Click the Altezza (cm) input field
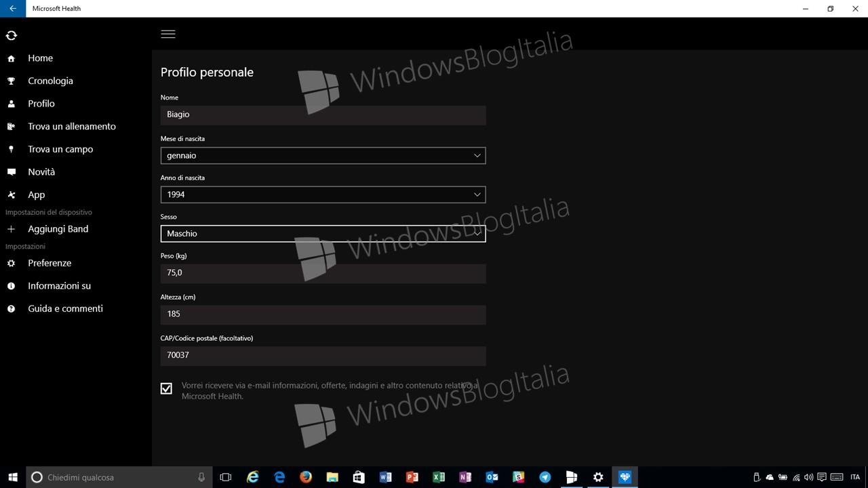Viewport: 868px width, 488px height. click(323, 314)
